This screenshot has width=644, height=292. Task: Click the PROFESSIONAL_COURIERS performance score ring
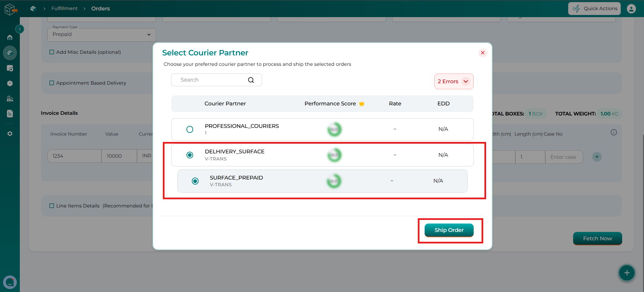pos(334,129)
